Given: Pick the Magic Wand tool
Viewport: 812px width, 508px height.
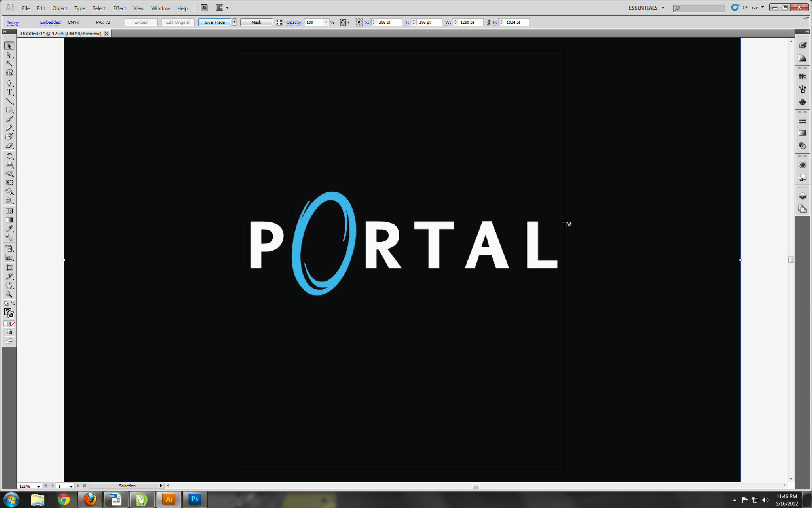Looking at the screenshot, I should click(x=9, y=63).
